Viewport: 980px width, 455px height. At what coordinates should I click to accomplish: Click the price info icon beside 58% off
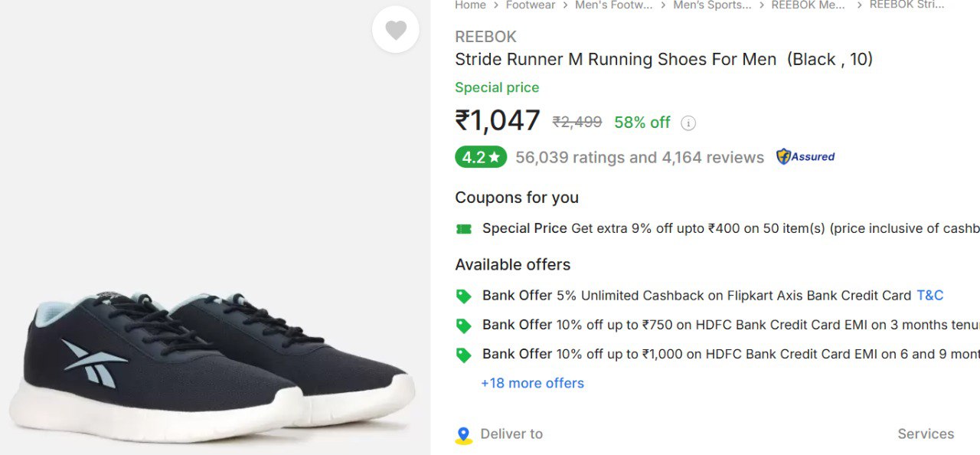coord(688,123)
